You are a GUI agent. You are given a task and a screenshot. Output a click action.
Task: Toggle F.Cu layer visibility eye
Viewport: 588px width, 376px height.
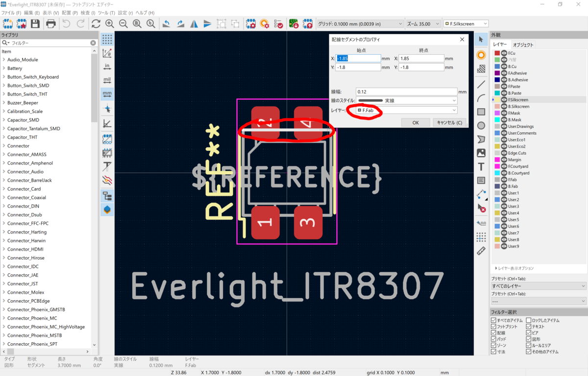504,53
